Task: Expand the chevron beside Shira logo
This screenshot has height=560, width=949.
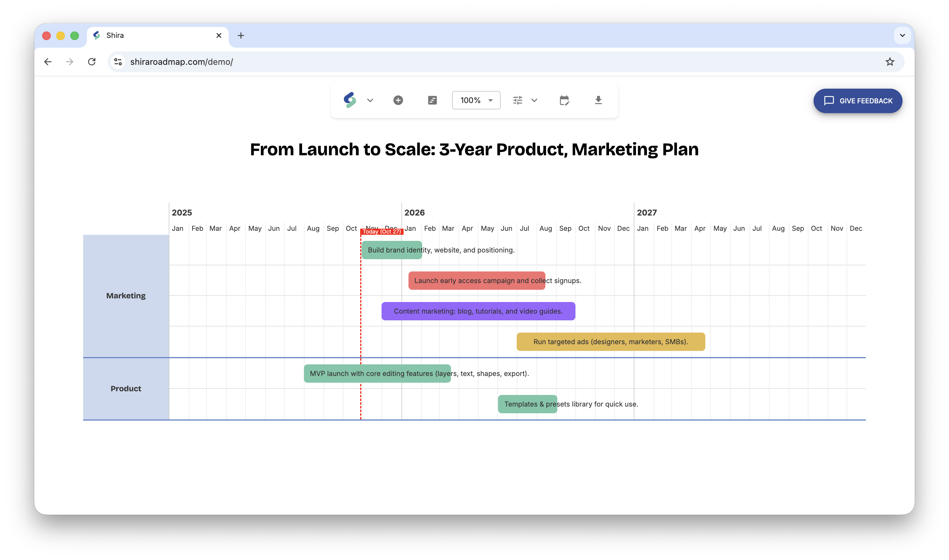Action: tap(370, 100)
